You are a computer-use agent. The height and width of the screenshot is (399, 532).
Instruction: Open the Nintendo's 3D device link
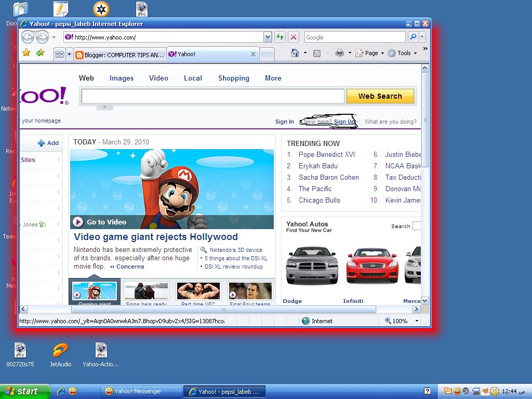click(236, 250)
